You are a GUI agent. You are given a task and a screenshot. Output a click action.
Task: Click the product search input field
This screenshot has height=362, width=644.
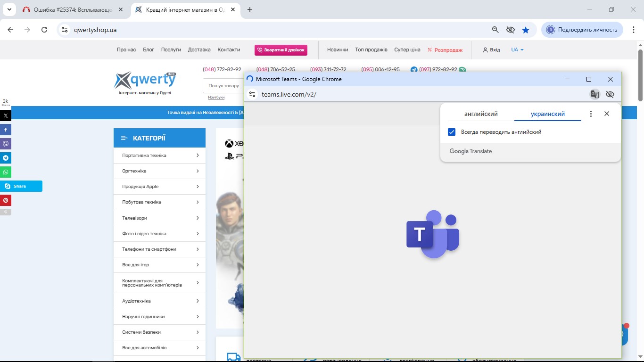(x=224, y=86)
